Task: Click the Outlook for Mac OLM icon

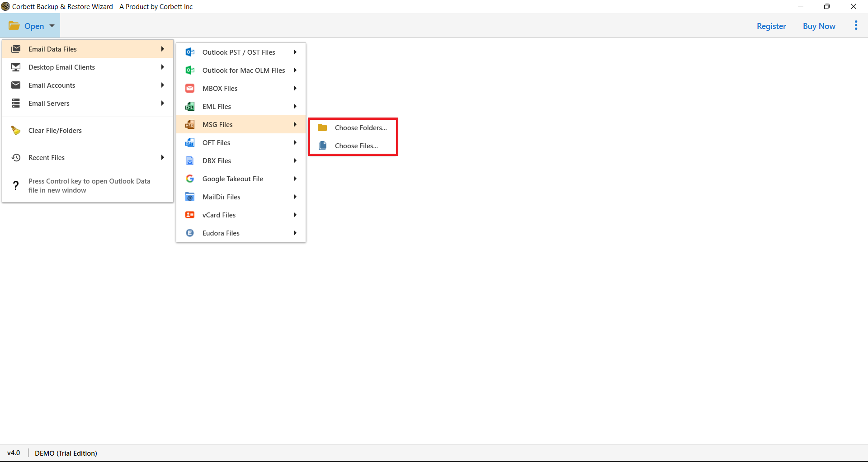Action: click(190, 70)
